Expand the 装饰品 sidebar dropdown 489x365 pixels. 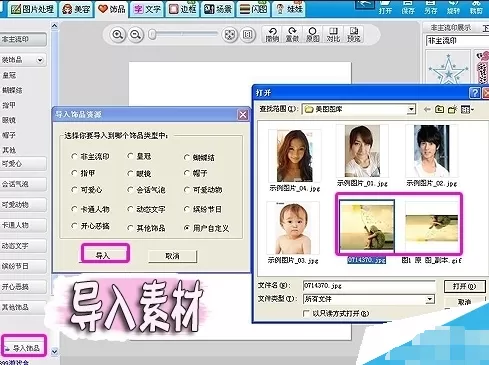[40, 60]
